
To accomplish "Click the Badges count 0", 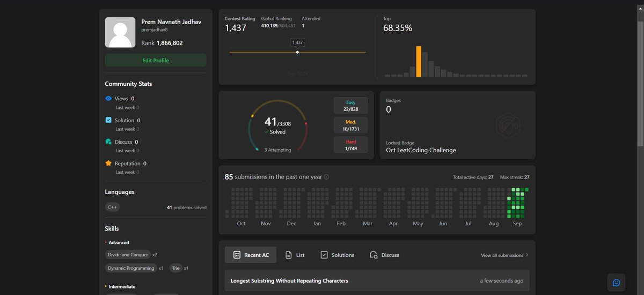I will [389, 109].
